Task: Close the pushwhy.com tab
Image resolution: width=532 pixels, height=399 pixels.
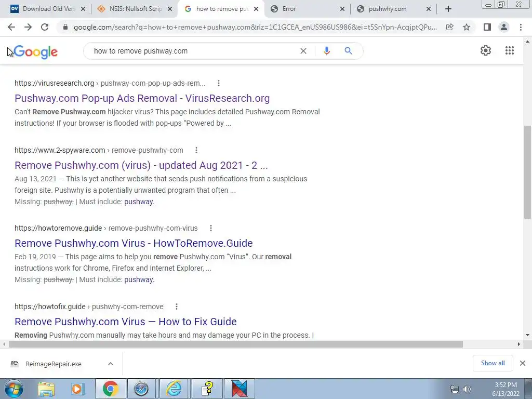Action: [429, 9]
